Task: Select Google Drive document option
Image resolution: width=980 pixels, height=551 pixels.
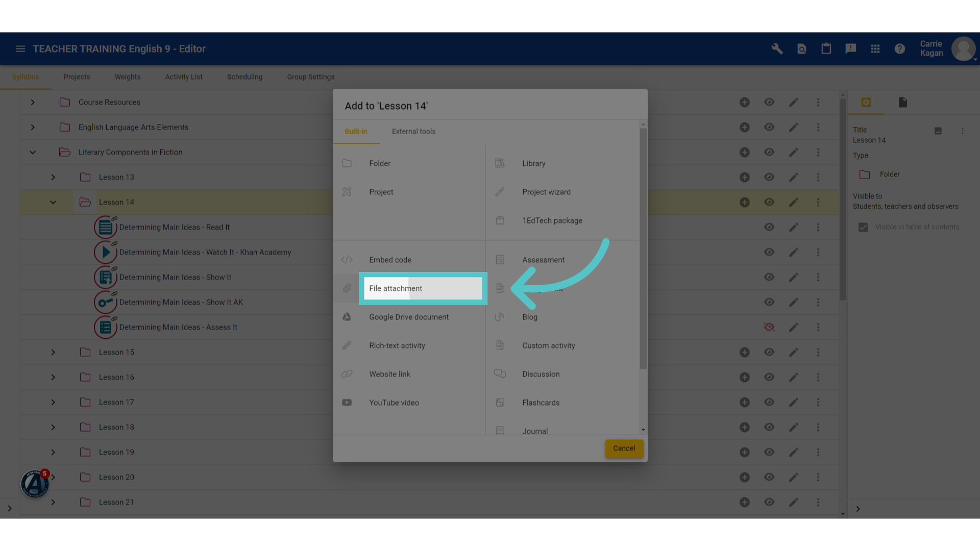Action: (409, 317)
